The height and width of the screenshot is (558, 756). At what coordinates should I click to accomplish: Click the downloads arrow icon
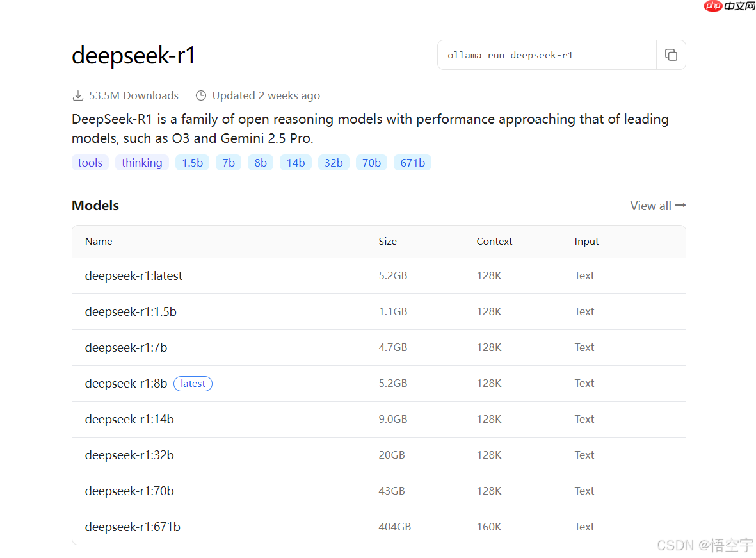[78, 96]
